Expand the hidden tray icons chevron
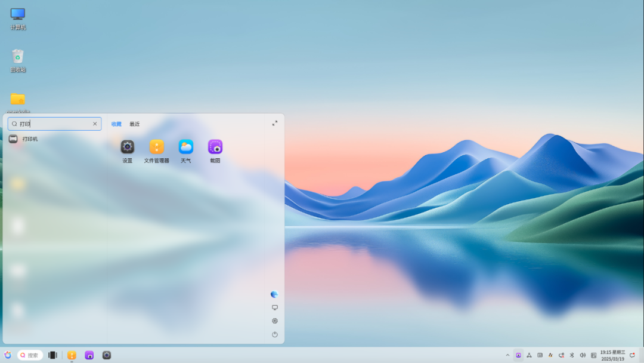 tap(507, 355)
